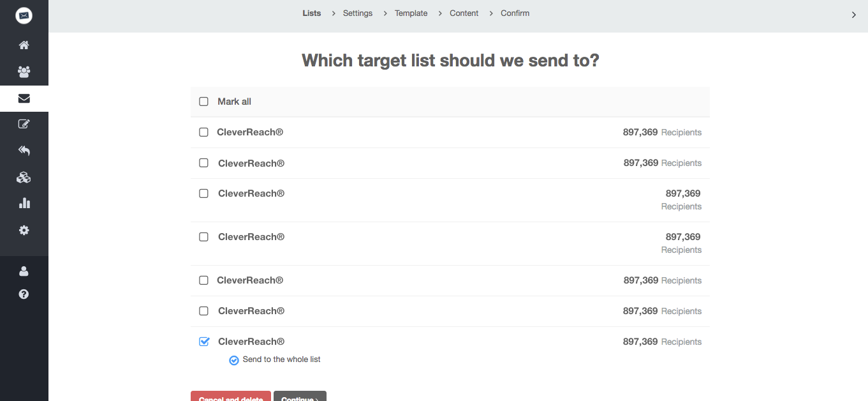The height and width of the screenshot is (401, 868).
Task: Tick the fifth CleverReach list checkbox
Action: pyautogui.click(x=203, y=280)
